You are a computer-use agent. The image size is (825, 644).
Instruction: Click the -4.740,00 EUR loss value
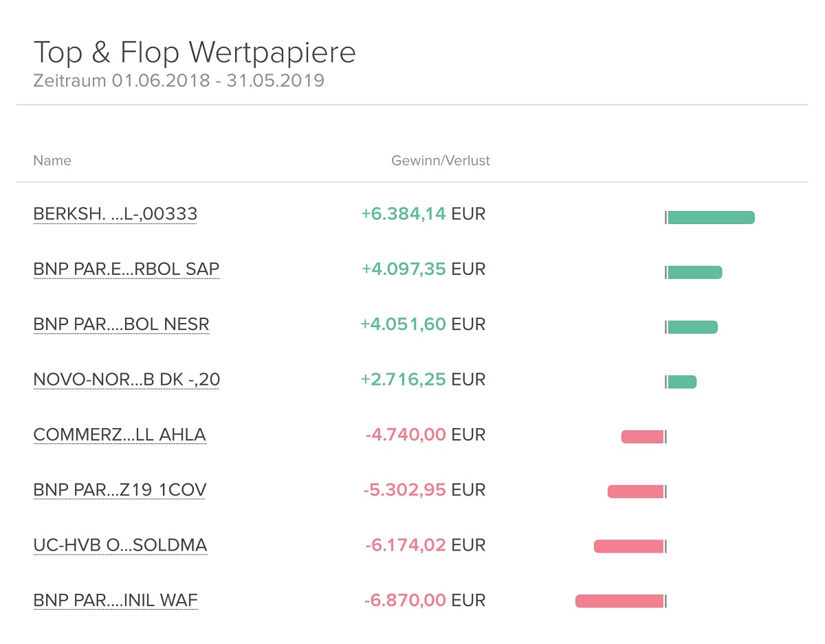[426, 434]
